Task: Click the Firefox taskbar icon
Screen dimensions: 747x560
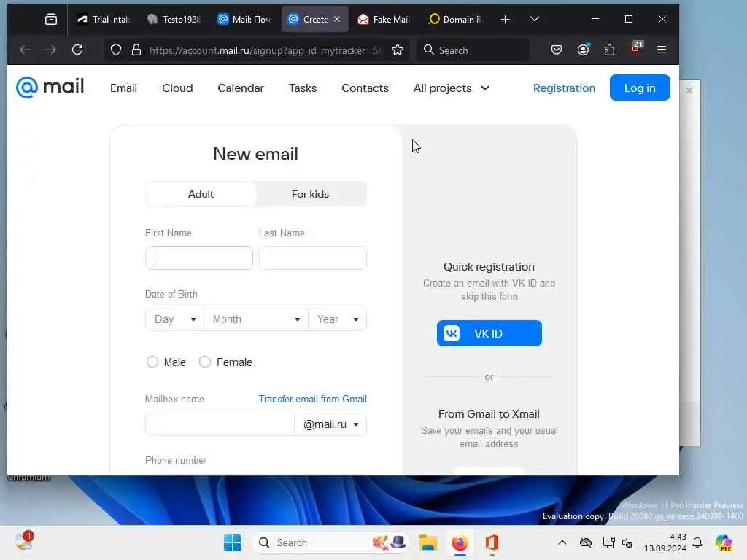Action: (x=460, y=542)
